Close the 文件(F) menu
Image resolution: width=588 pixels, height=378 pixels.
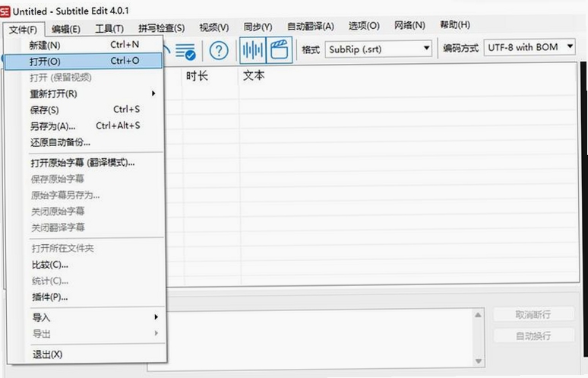click(23, 29)
